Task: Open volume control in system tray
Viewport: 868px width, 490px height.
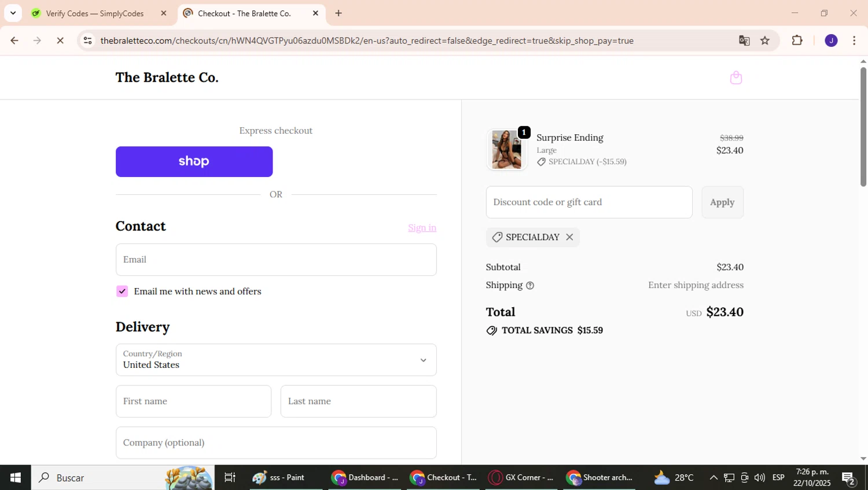Action: coord(760,477)
